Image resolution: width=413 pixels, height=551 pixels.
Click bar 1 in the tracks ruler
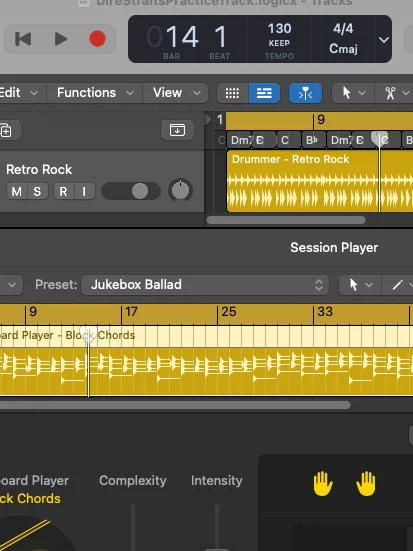(x=220, y=120)
